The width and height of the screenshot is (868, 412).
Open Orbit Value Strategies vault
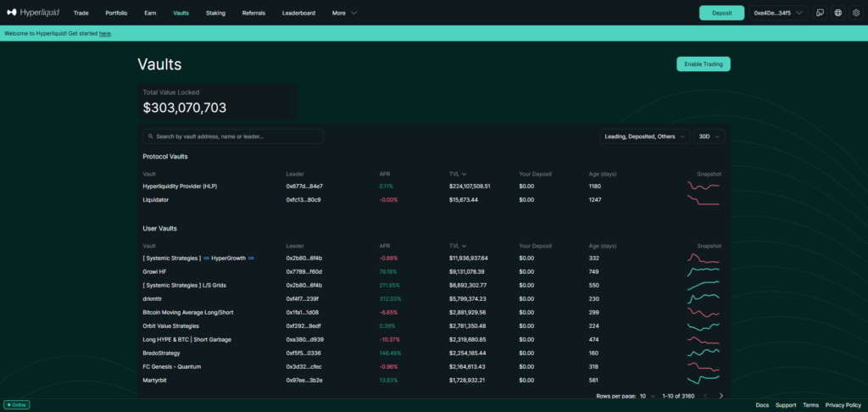point(170,326)
